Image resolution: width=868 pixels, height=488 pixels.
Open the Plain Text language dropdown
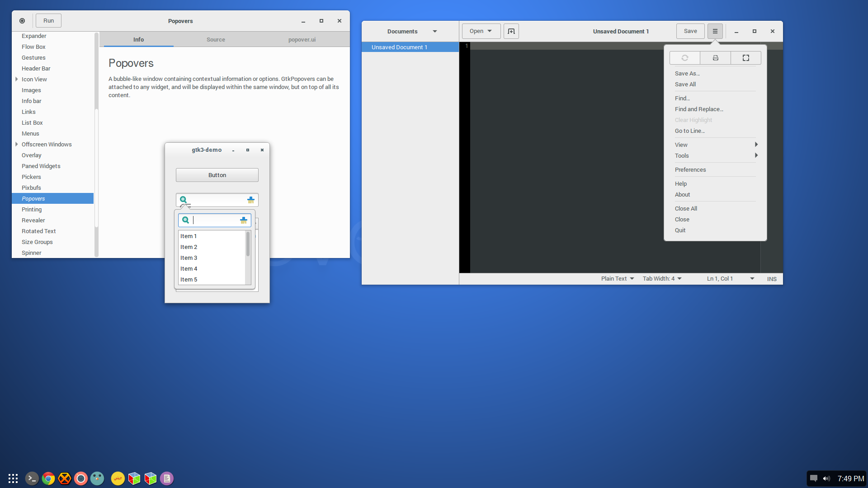(618, 279)
